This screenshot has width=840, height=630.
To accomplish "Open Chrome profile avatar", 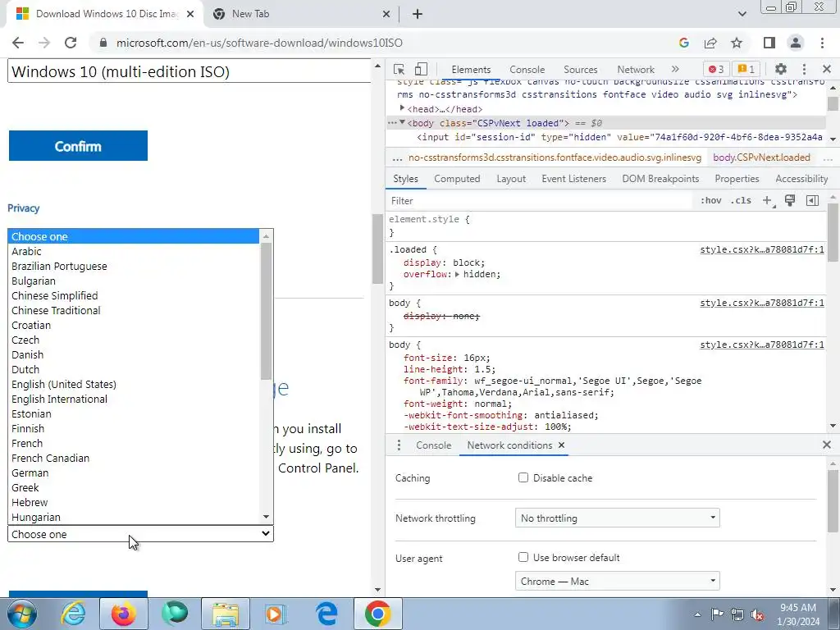I will click(796, 43).
